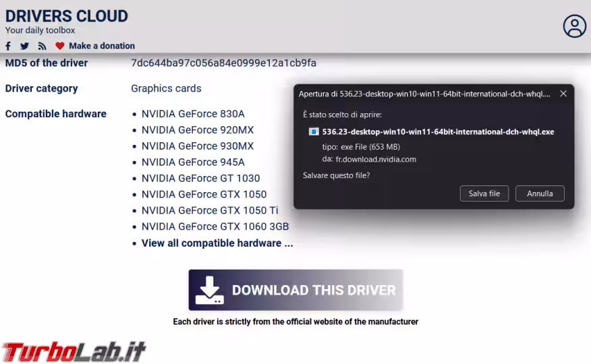Click NVIDIA GeForce GTX 1050 entry

pyautogui.click(x=204, y=195)
